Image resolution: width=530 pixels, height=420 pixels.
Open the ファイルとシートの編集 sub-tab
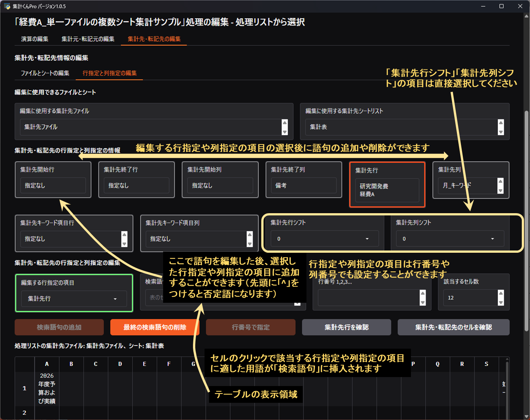[45, 73]
